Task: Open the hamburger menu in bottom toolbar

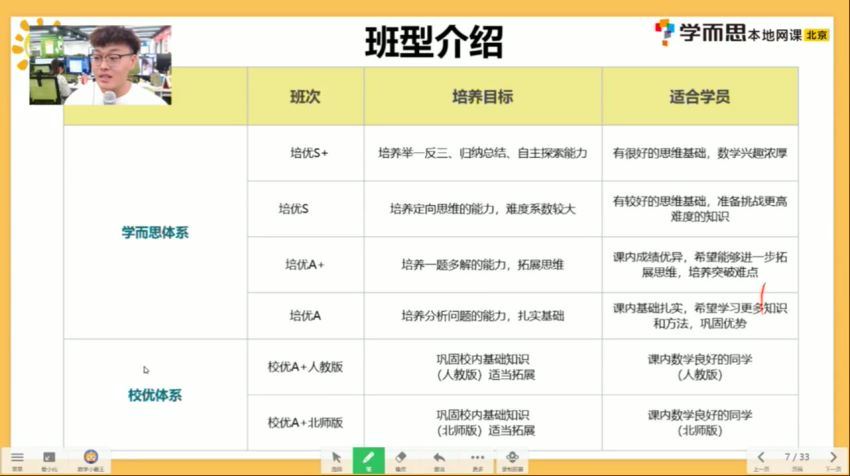Action: coord(17,458)
